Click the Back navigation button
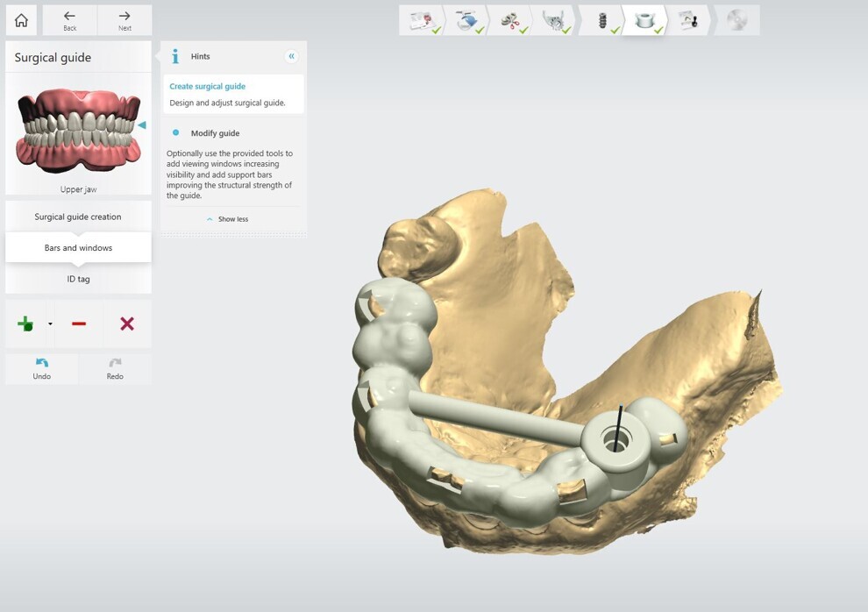This screenshot has height=612, width=868. point(68,19)
